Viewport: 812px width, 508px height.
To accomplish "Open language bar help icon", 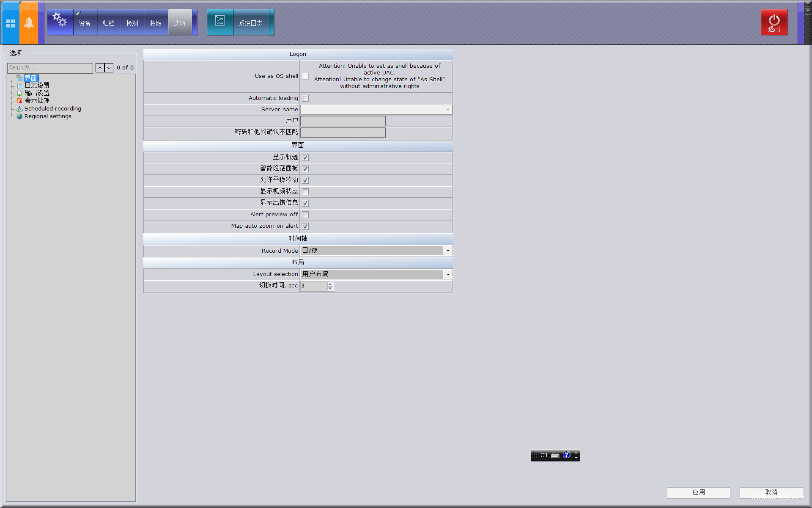I will click(x=567, y=455).
